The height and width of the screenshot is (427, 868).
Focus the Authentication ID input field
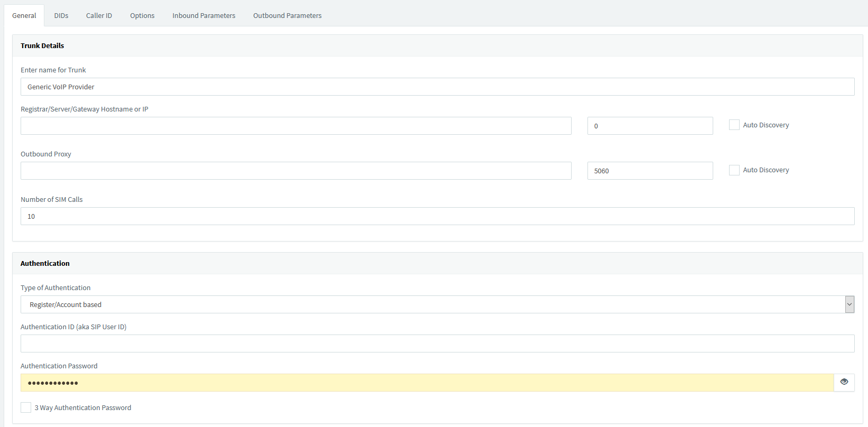(437, 344)
